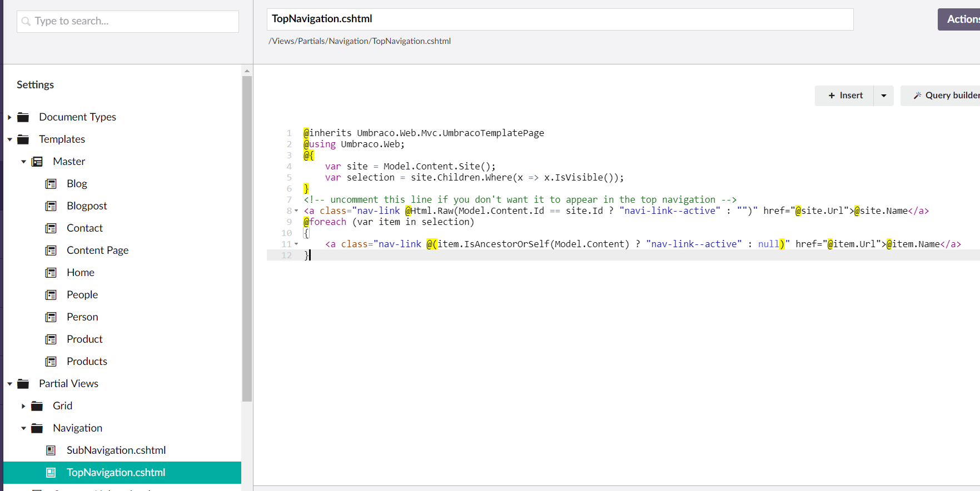
Task: Open the Products template
Action: click(87, 362)
